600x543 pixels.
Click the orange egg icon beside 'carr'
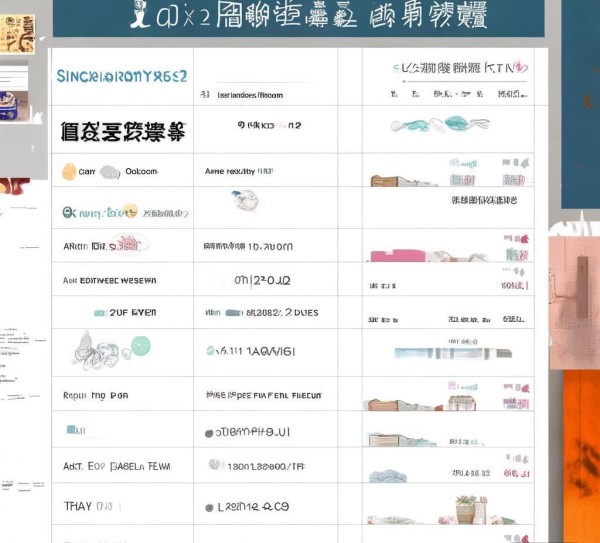tap(69, 171)
